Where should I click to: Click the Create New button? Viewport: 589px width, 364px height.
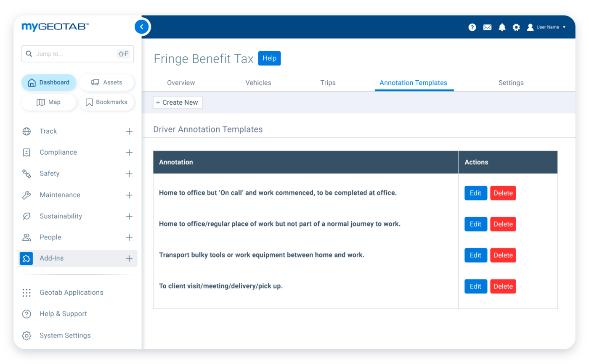[178, 102]
